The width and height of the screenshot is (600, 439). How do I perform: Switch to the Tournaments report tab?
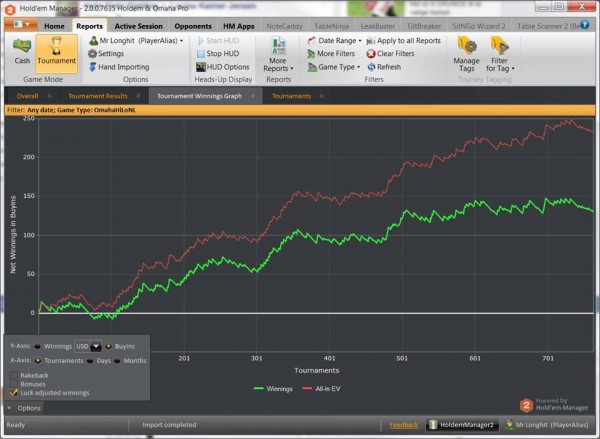coord(291,96)
